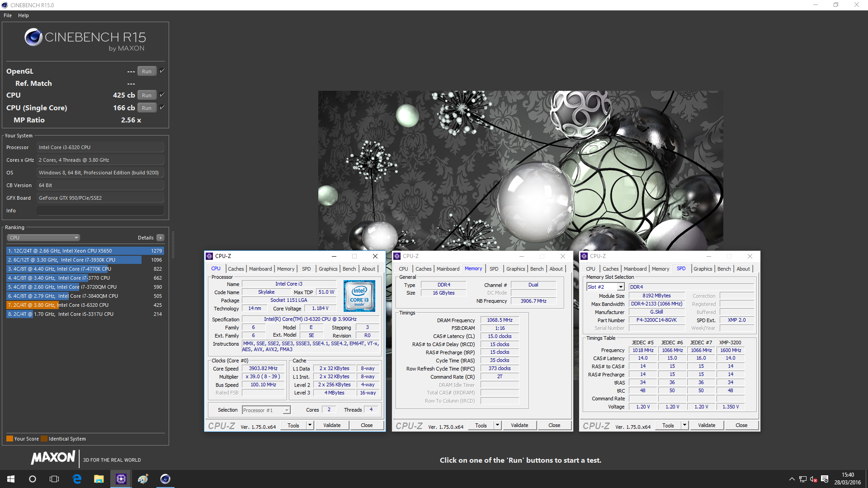Screen dimensions: 868x488
Task: Click Core Speed value 3903.82 MHz
Action: coord(263,369)
